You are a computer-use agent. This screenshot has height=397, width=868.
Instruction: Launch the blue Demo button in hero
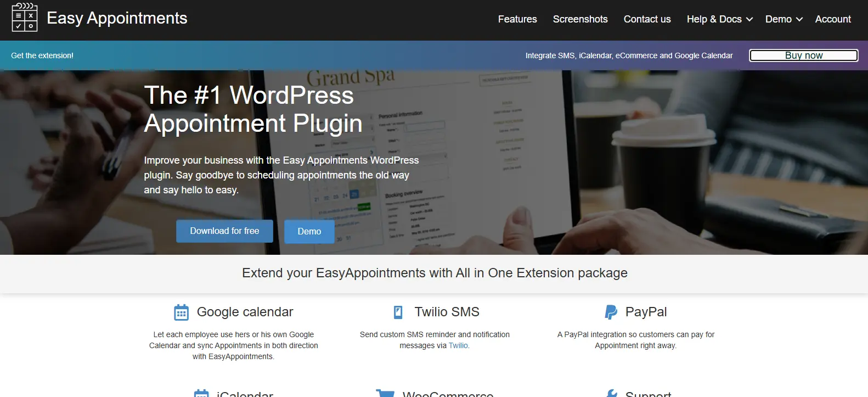click(309, 232)
